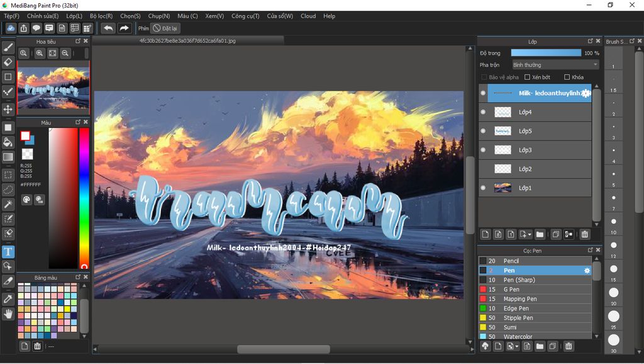
Task: Select the Lớp1 layer thumbnail
Action: click(x=502, y=188)
